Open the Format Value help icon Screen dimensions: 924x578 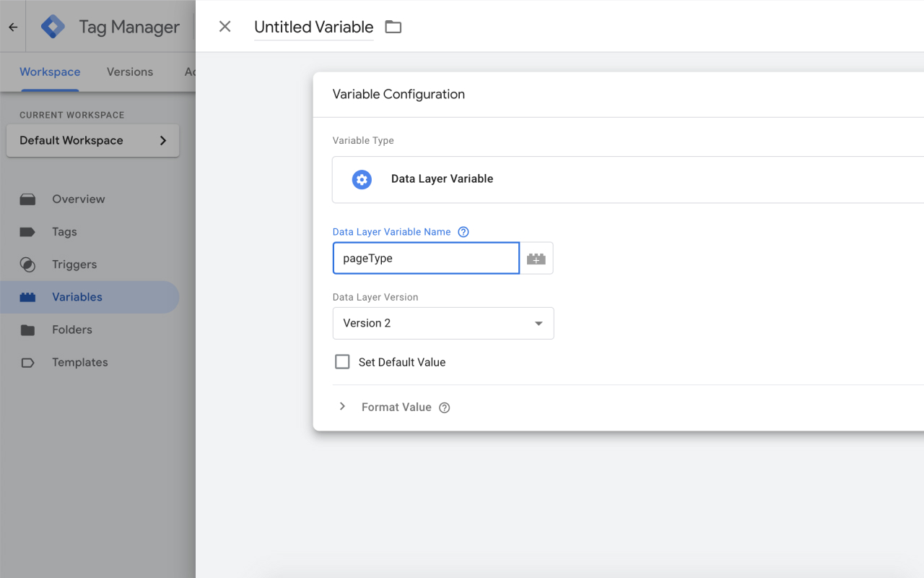pyautogui.click(x=445, y=407)
